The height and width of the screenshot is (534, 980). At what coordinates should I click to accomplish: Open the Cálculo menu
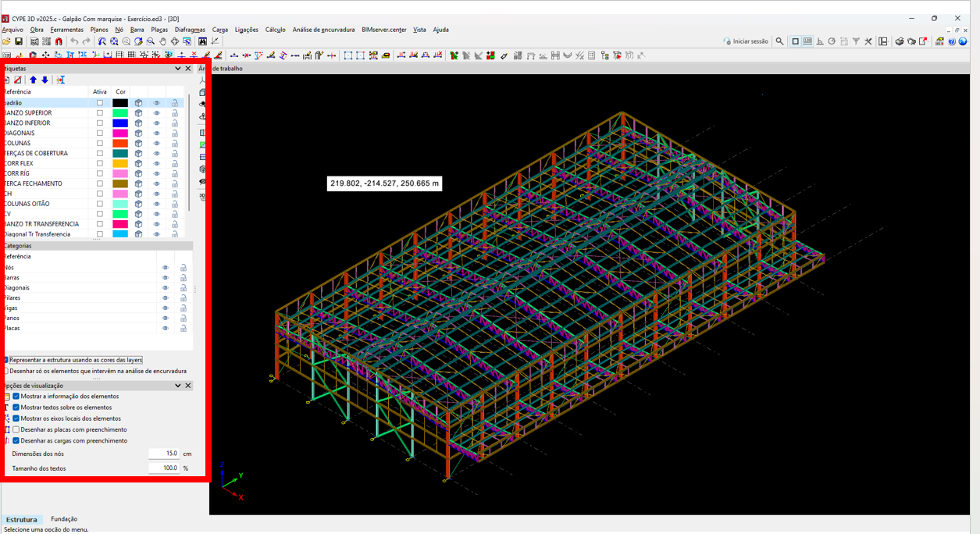(x=275, y=30)
